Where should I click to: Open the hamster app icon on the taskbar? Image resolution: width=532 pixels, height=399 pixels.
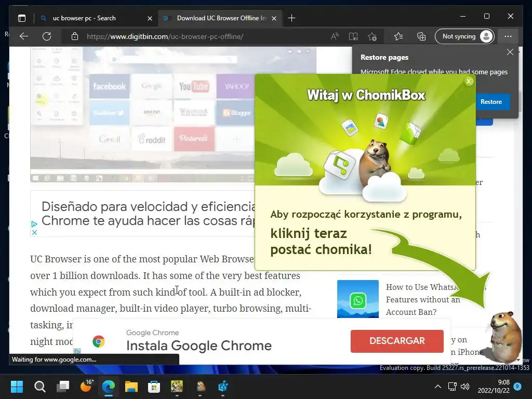pyautogui.click(x=201, y=386)
